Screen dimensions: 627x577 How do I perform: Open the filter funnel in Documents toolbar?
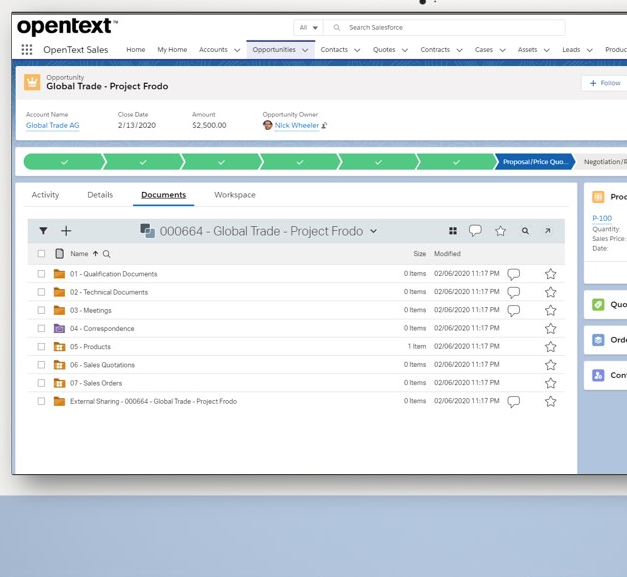click(x=43, y=231)
